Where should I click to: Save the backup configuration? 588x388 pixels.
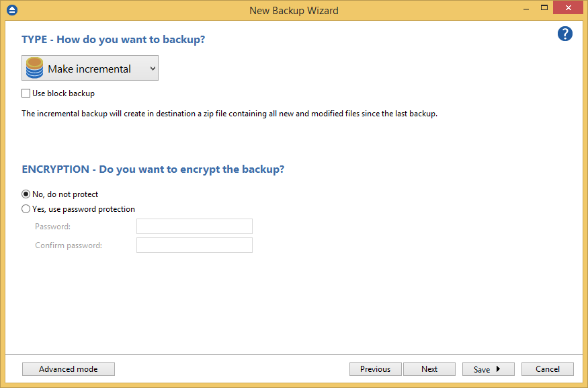482,368
